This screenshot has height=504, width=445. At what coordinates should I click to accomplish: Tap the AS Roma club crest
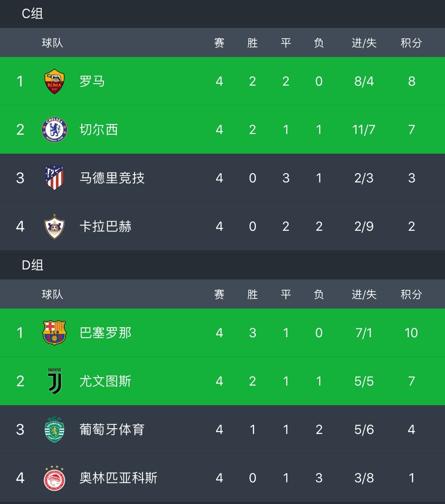pos(54,81)
